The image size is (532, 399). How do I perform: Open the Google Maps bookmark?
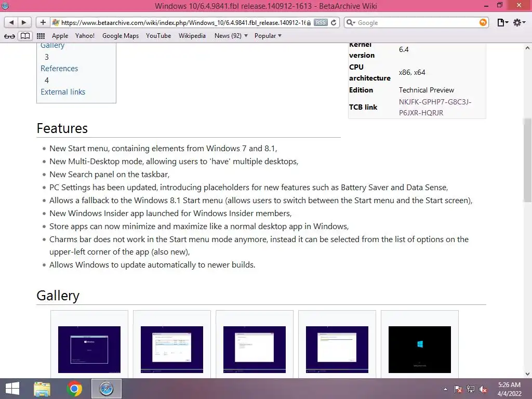pyautogui.click(x=121, y=36)
